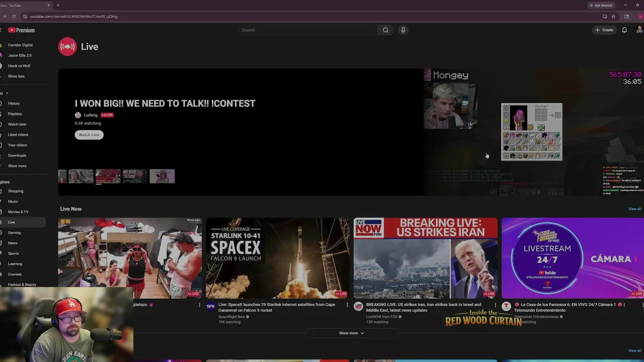Start voice search with the microphone icon
The width and height of the screenshot is (644, 362).
(x=403, y=30)
